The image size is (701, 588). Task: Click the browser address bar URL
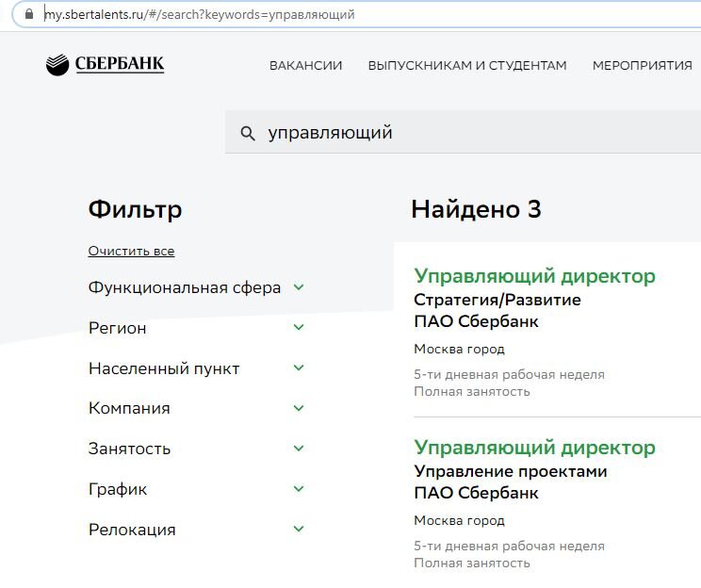pos(200,15)
